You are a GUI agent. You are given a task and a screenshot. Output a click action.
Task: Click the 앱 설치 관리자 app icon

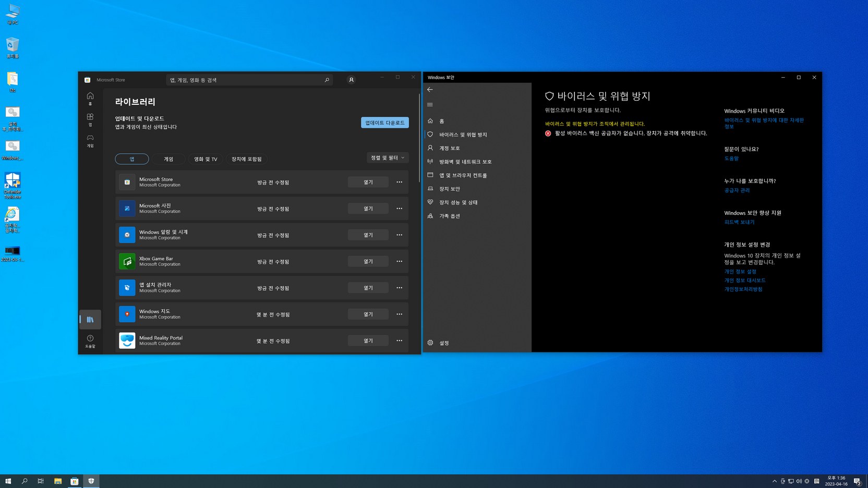tap(127, 288)
